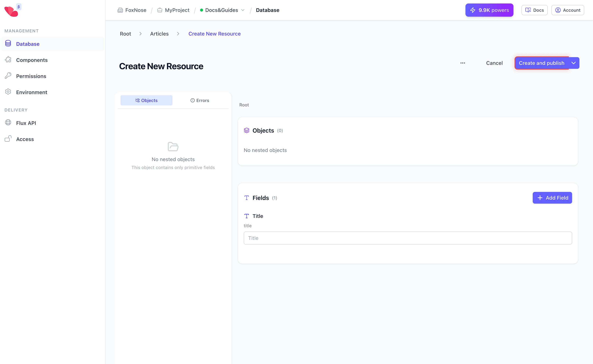Click Create New Resource breadcrumb link
593x364 pixels.
coord(214,34)
